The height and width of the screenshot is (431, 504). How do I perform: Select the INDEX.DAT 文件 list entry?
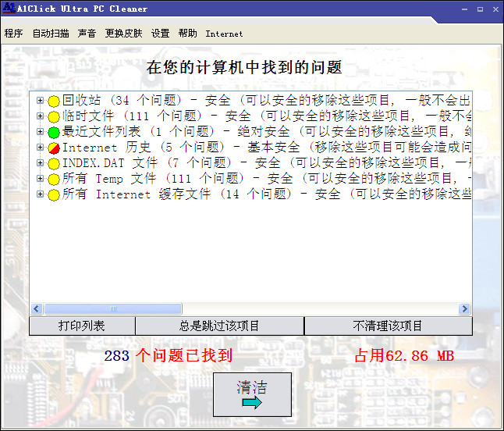109,163
